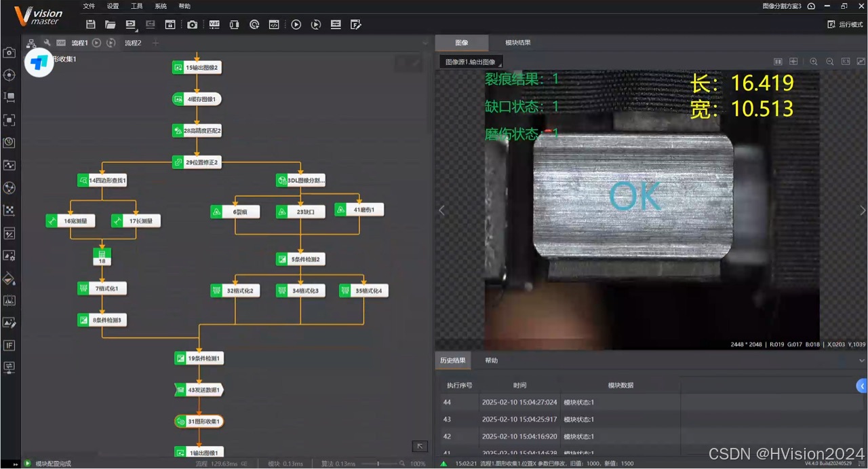Open the 系统 menu
868x469 pixels.
pos(161,6)
